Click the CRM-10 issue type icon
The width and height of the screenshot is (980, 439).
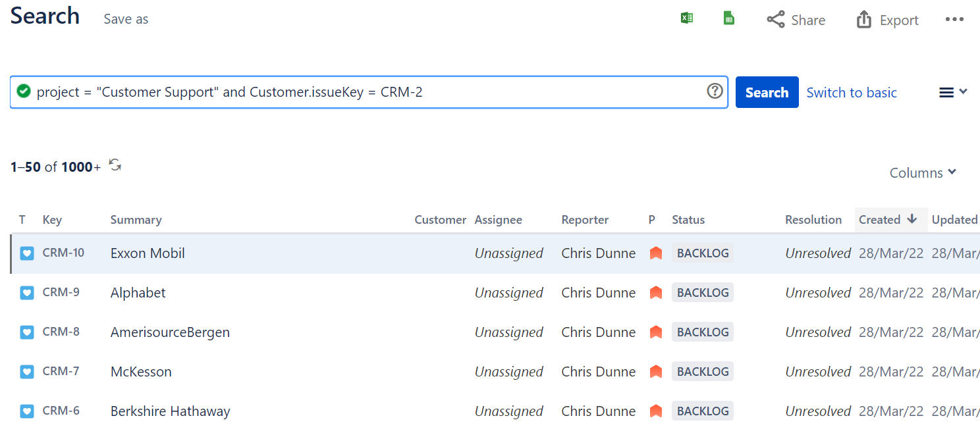(x=26, y=253)
